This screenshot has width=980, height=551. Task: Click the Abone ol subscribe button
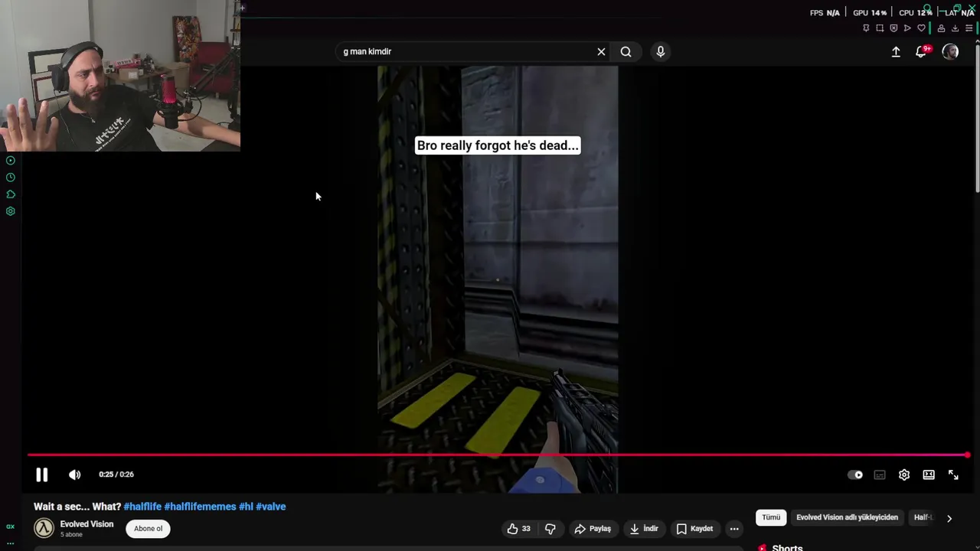point(149,529)
